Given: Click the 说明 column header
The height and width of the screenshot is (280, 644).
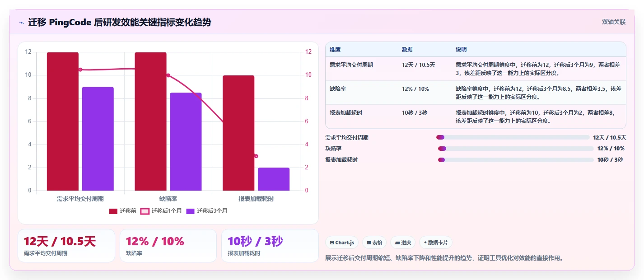Looking at the screenshot, I should pyautogui.click(x=461, y=50).
